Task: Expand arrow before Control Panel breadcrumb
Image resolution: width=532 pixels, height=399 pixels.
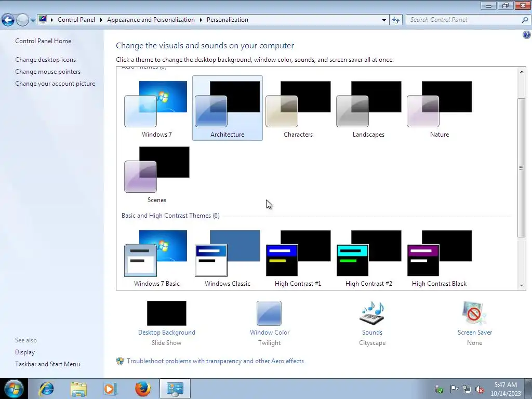Action: [x=52, y=20]
